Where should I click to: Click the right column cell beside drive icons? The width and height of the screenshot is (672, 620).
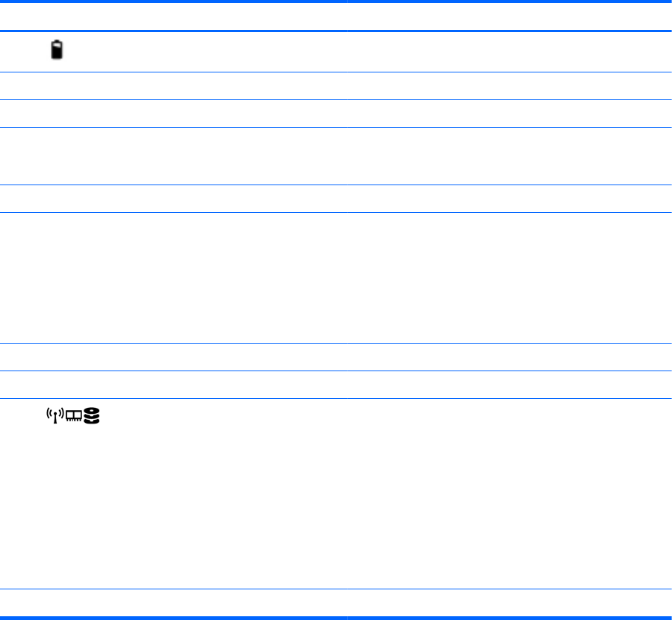[x=509, y=494]
